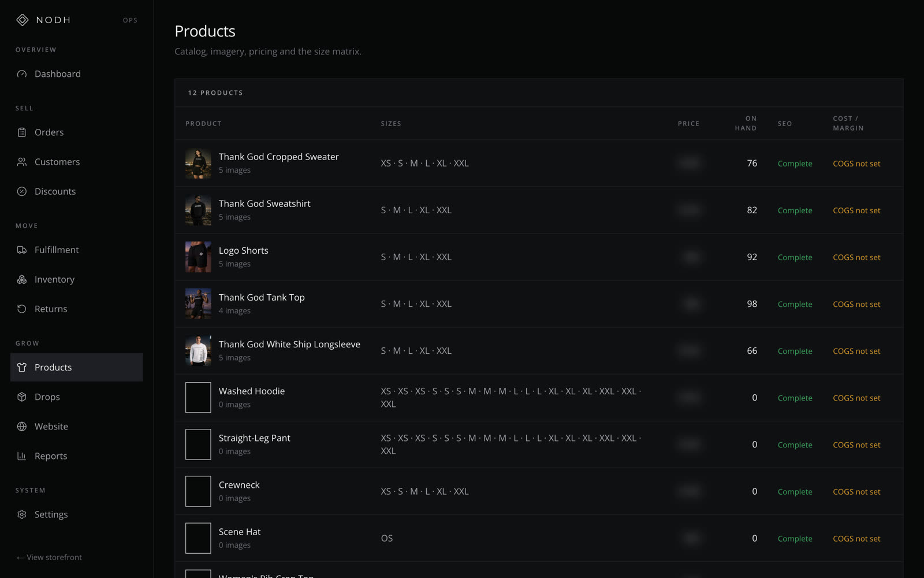Navigate to Reports page

coord(77,455)
